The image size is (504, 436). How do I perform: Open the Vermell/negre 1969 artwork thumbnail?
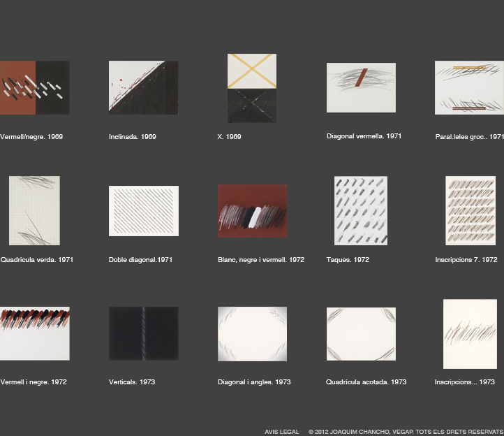pyautogui.click(x=35, y=87)
